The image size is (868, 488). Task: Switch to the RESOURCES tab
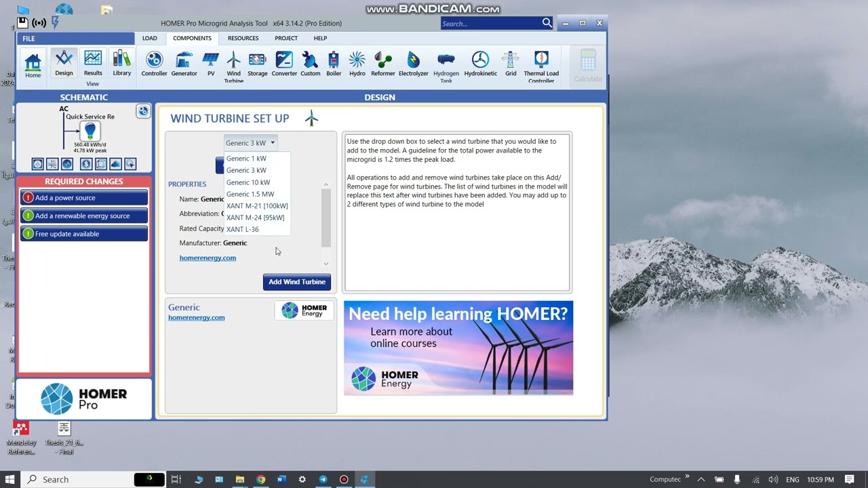(x=243, y=39)
